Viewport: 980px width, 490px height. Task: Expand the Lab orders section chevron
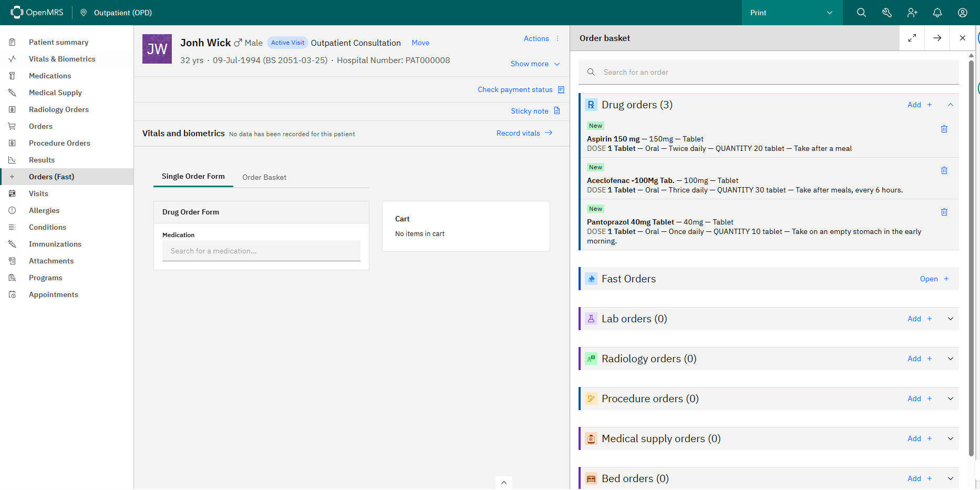pyautogui.click(x=951, y=319)
